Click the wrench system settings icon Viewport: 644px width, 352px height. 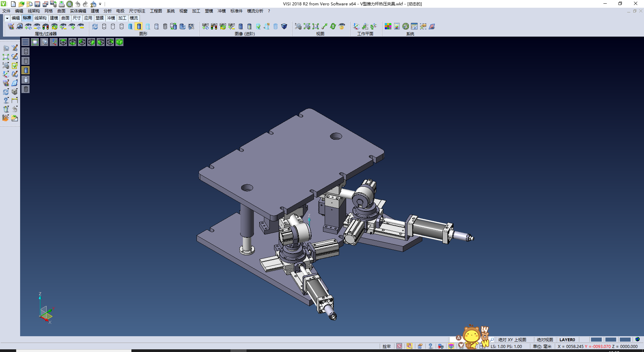406,27
